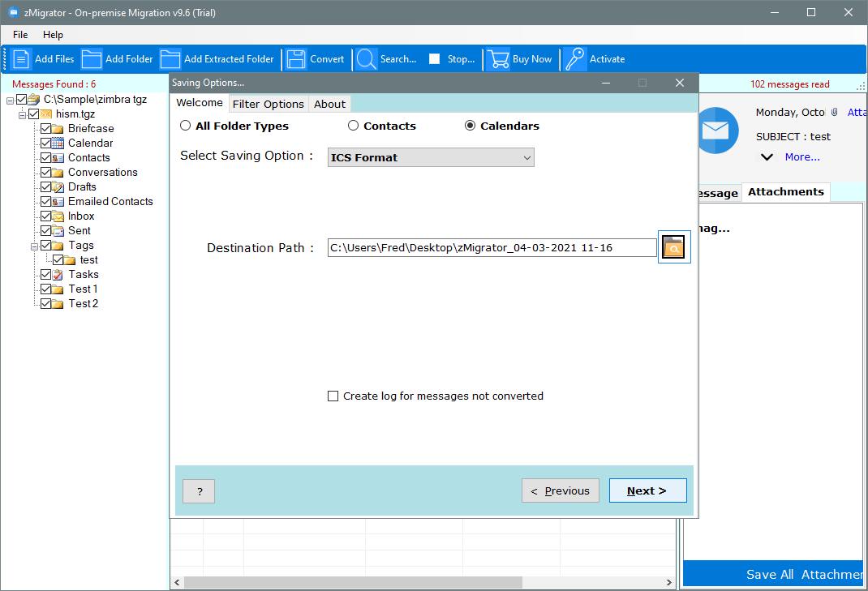Viewport: 868px width, 591px height.
Task: Close the Saving Options dialog
Action: coord(680,83)
